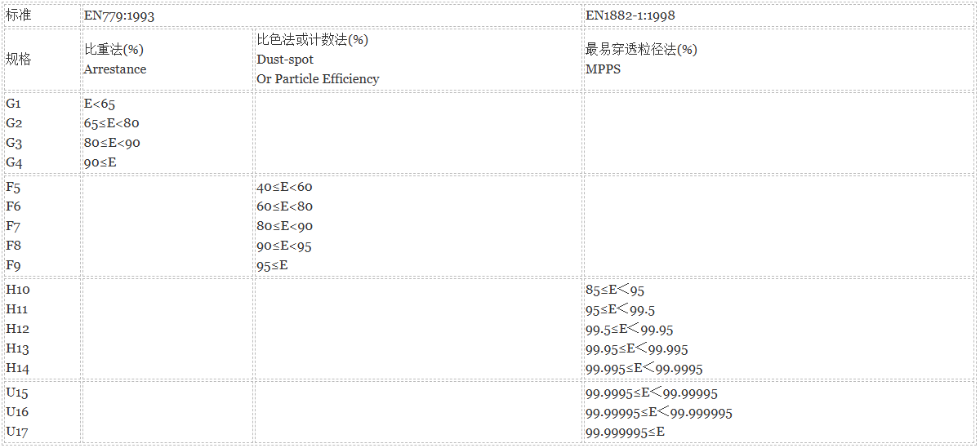Click the E<65 arrestance value
This screenshot has width=980, height=448.
[x=100, y=104]
